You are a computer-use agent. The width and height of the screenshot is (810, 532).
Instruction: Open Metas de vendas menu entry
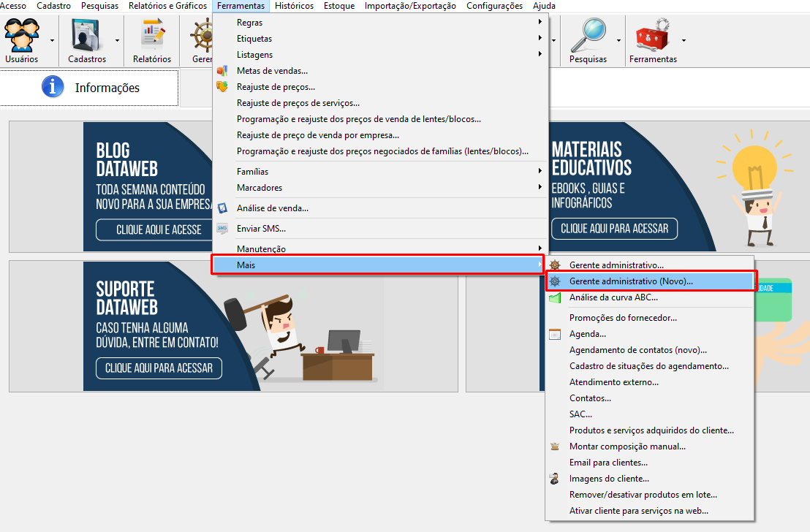pyautogui.click(x=272, y=71)
